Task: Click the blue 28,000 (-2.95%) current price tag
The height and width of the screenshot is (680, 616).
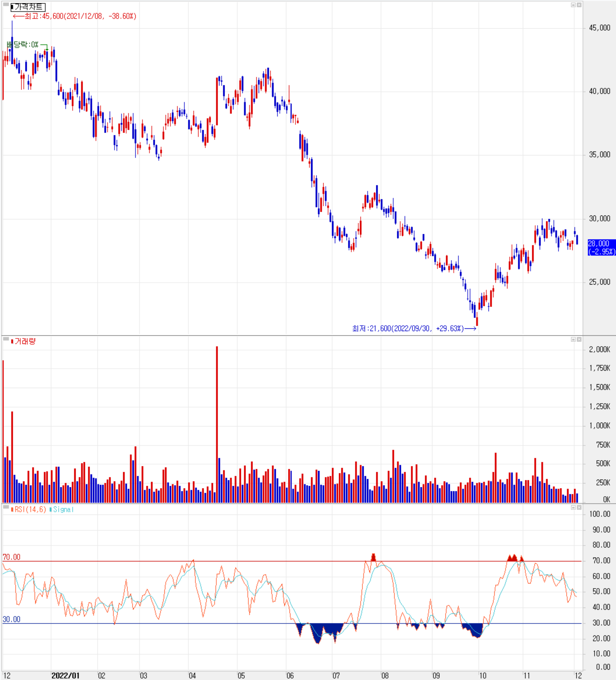Action: pyautogui.click(x=602, y=247)
